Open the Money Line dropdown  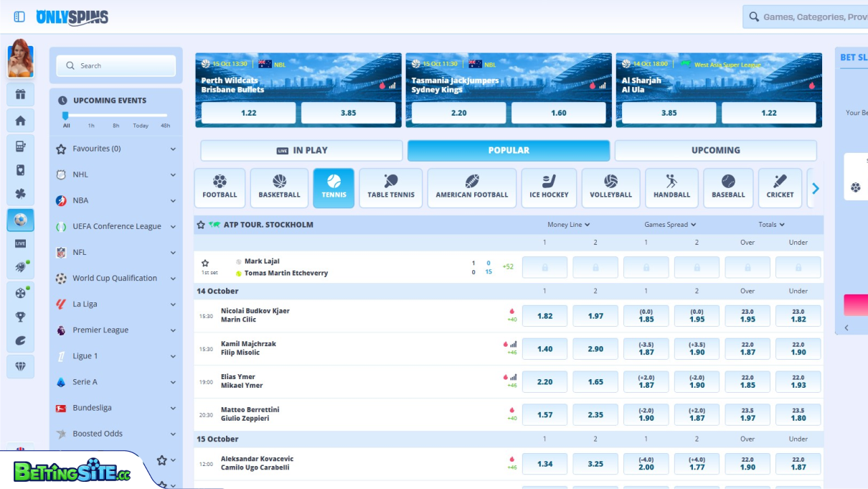(568, 224)
